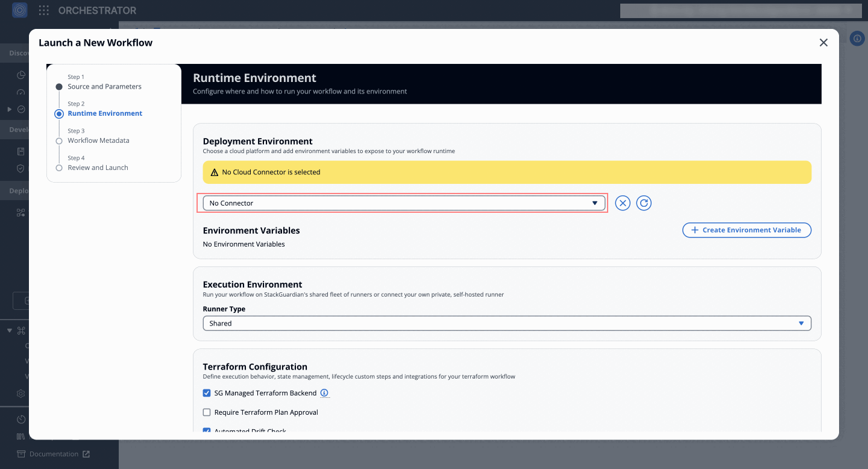Click the info icon at top right
Screen dimensions: 868x469
[x=857, y=38]
